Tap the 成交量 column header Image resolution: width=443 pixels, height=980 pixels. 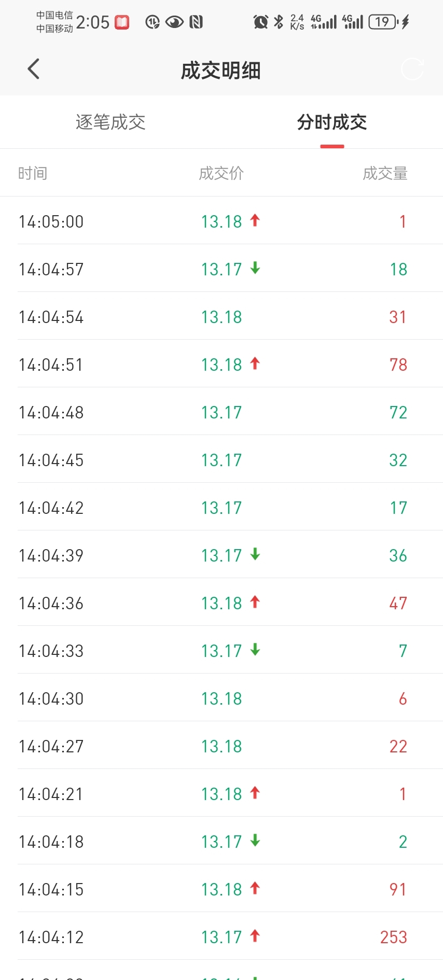385,173
